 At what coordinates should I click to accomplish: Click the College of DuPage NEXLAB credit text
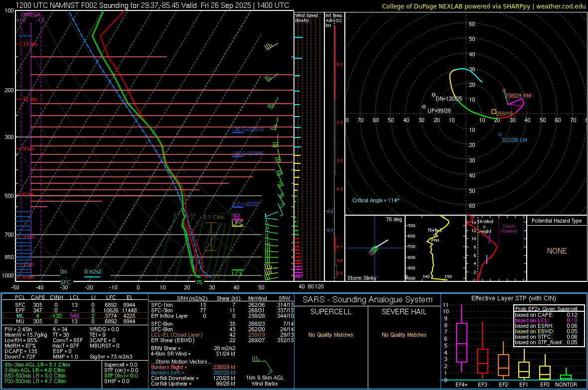(483, 6)
